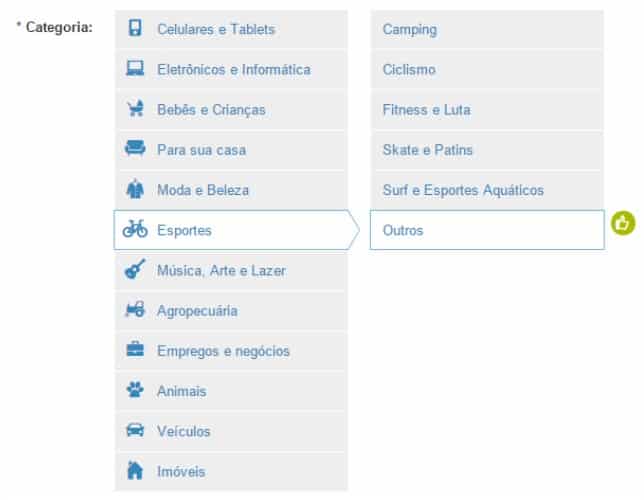Click the guitar icon for Música, Arte e Lazer
The image size is (644, 500).
coord(135,269)
